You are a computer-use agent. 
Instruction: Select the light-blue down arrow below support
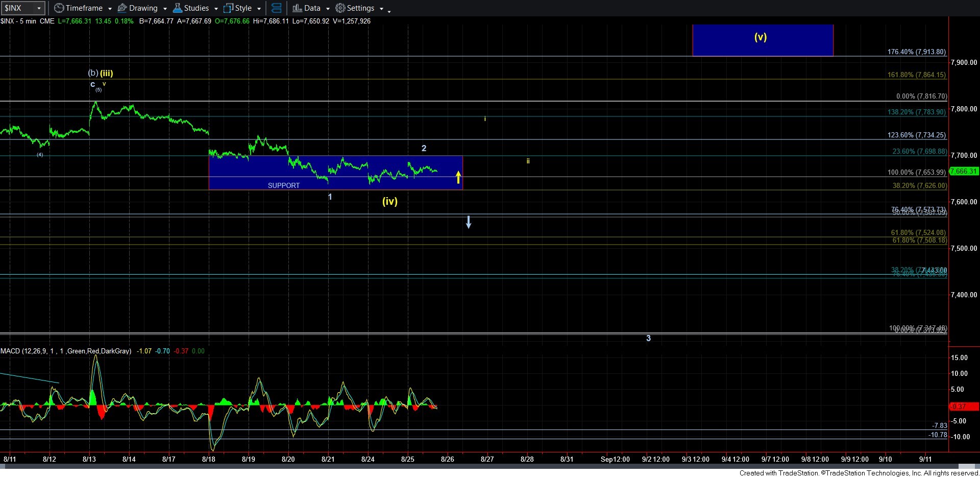pyautogui.click(x=469, y=222)
